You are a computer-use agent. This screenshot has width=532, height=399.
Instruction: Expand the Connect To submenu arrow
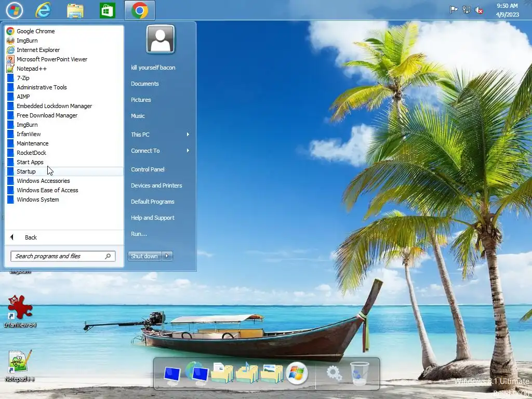[188, 151]
